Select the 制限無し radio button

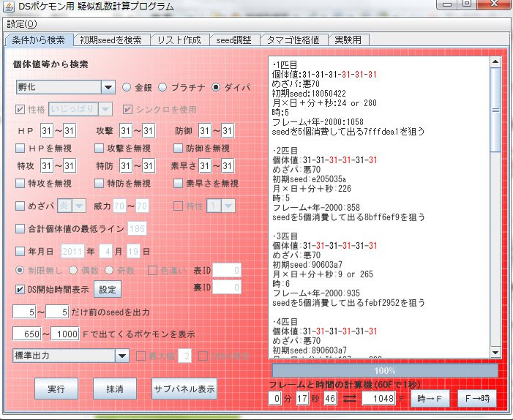20,270
